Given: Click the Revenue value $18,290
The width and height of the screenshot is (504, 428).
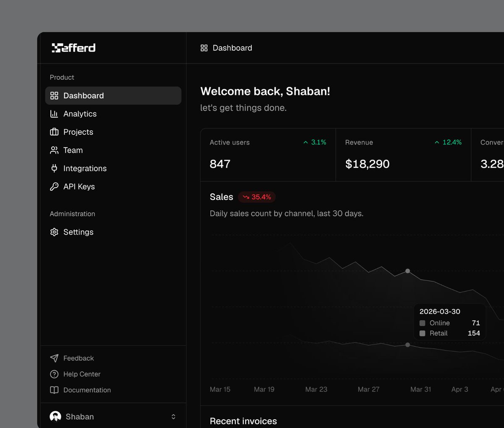Looking at the screenshot, I should point(367,164).
